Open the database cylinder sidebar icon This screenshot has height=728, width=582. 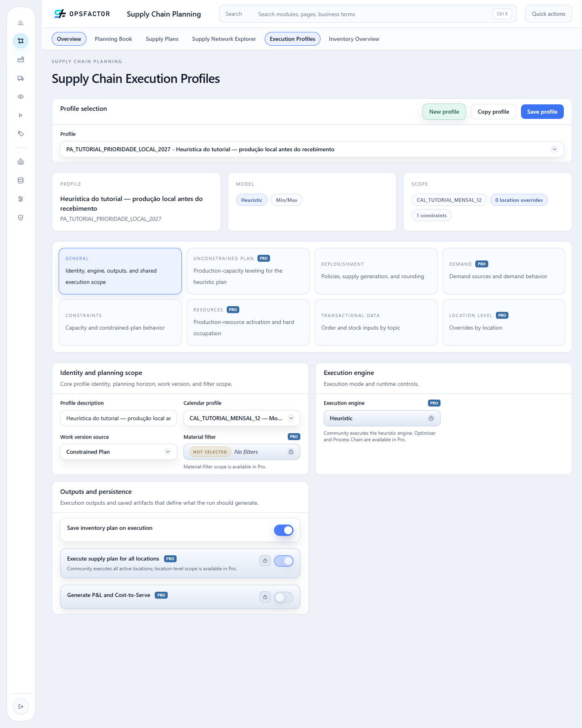point(21,180)
